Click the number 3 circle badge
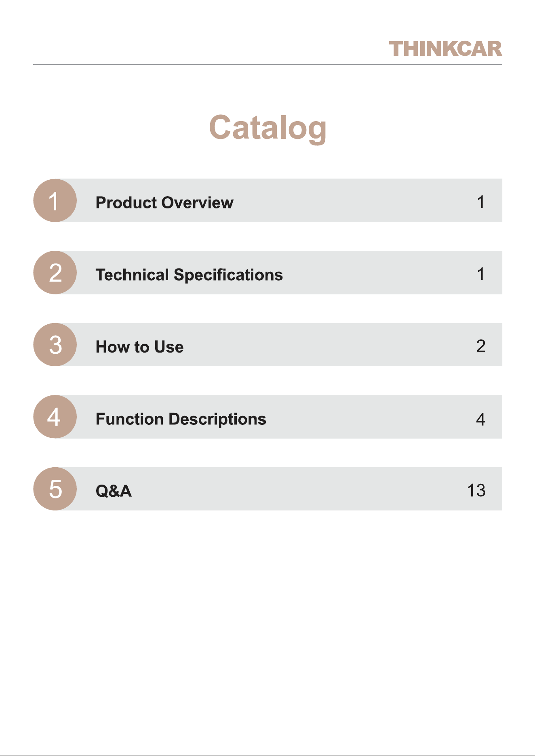Image resolution: width=535 pixels, height=756 pixels. (55, 344)
